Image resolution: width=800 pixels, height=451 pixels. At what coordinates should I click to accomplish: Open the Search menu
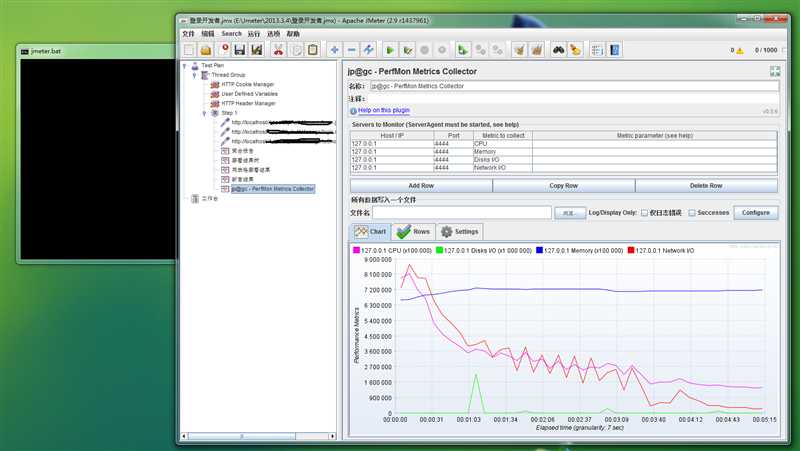coord(231,34)
